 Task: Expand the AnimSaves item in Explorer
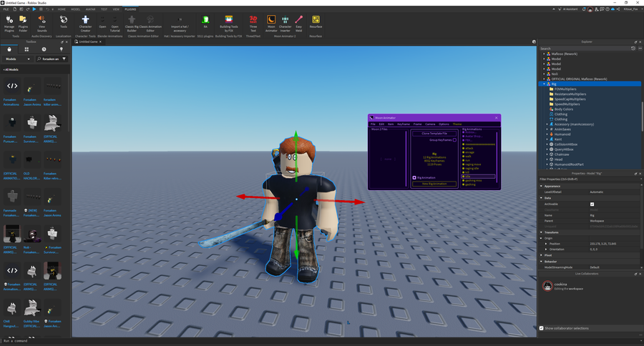(547, 129)
